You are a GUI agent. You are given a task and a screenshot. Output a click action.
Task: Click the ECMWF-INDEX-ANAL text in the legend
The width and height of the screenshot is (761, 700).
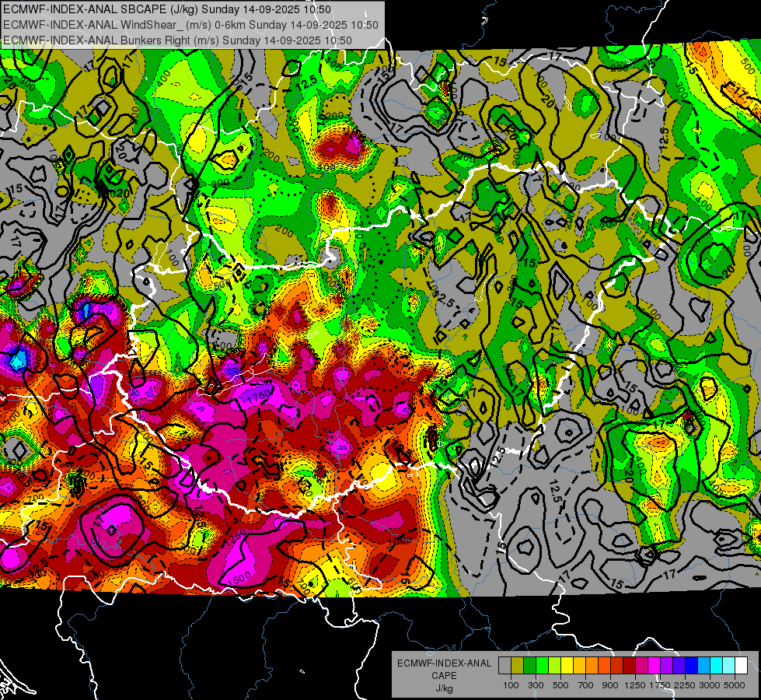[444, 663]
